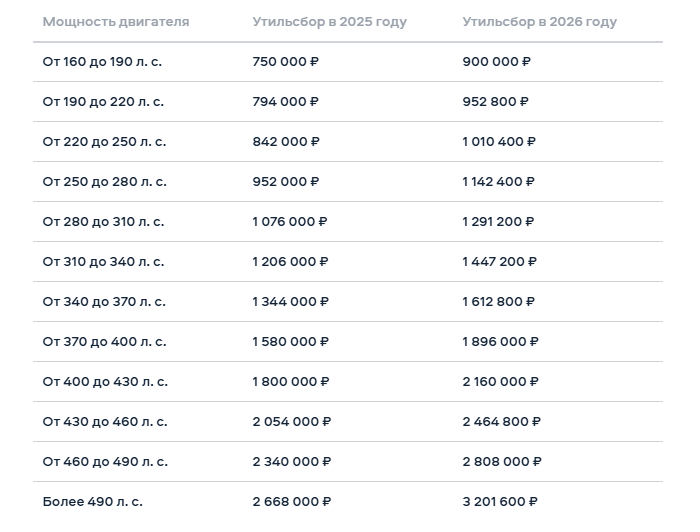Select the "От 430 до 460 л. с." cell
The height and width of the screenshot is (532, 700).
pyautogui.click(x=105, y=422)
